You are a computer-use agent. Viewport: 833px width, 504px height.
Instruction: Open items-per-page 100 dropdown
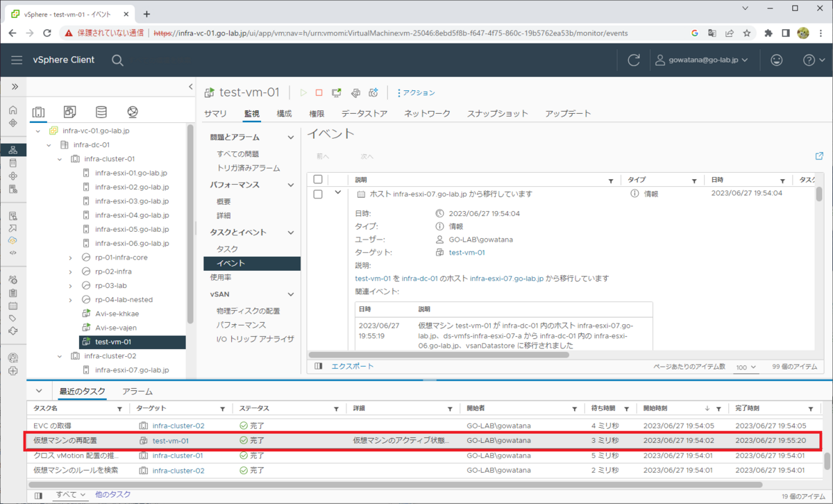(746, 367)
